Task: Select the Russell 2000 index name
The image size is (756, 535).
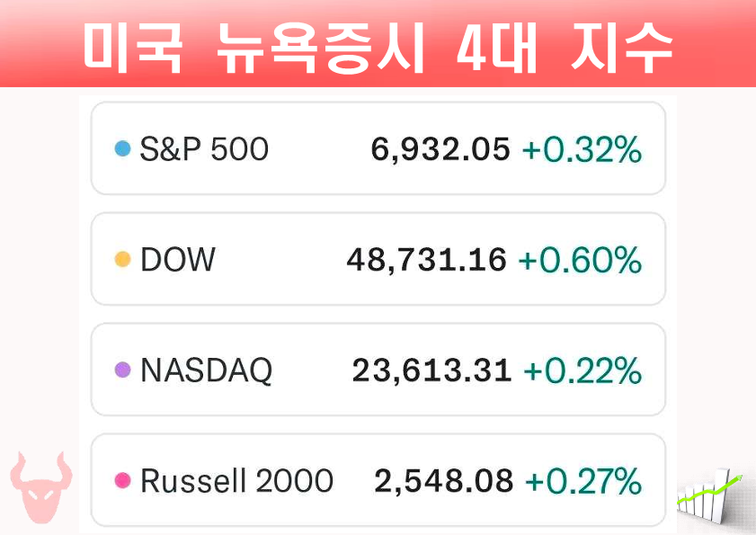Action: [236, 481]
